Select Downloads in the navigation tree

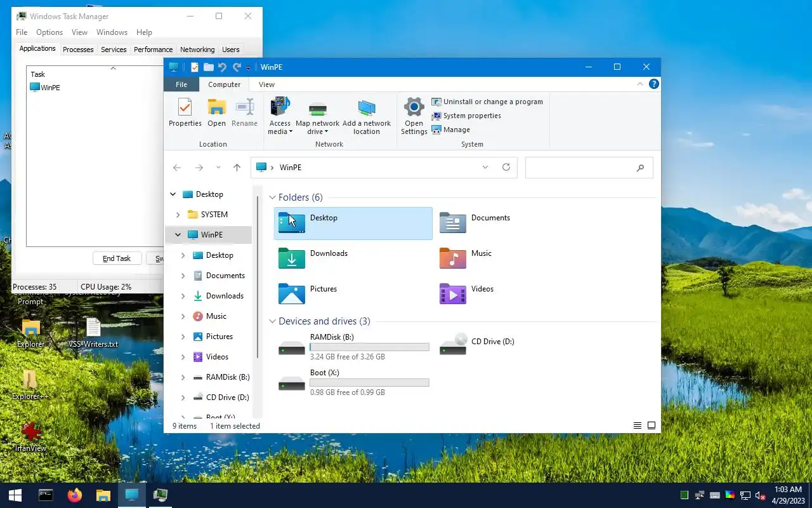(x=225, y=296)
